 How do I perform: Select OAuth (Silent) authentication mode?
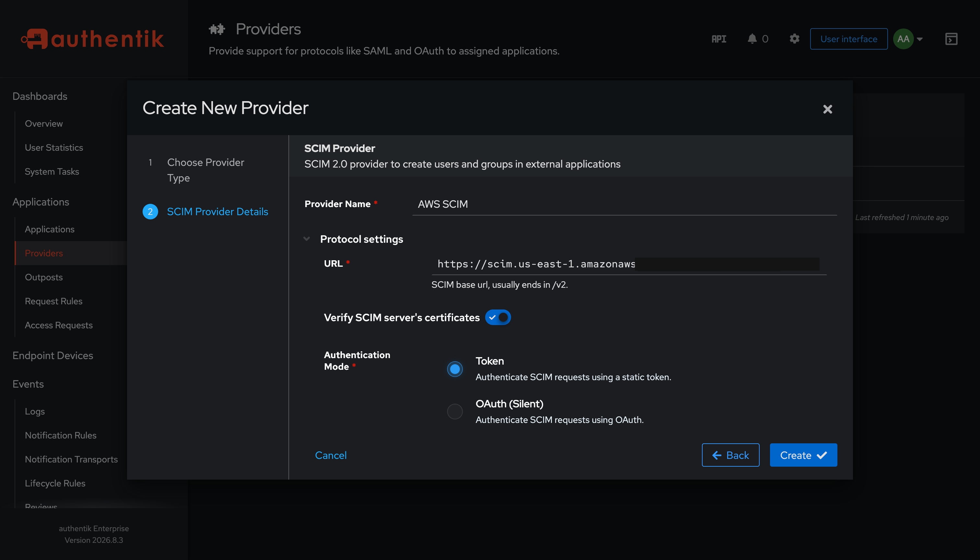[455, 412]
